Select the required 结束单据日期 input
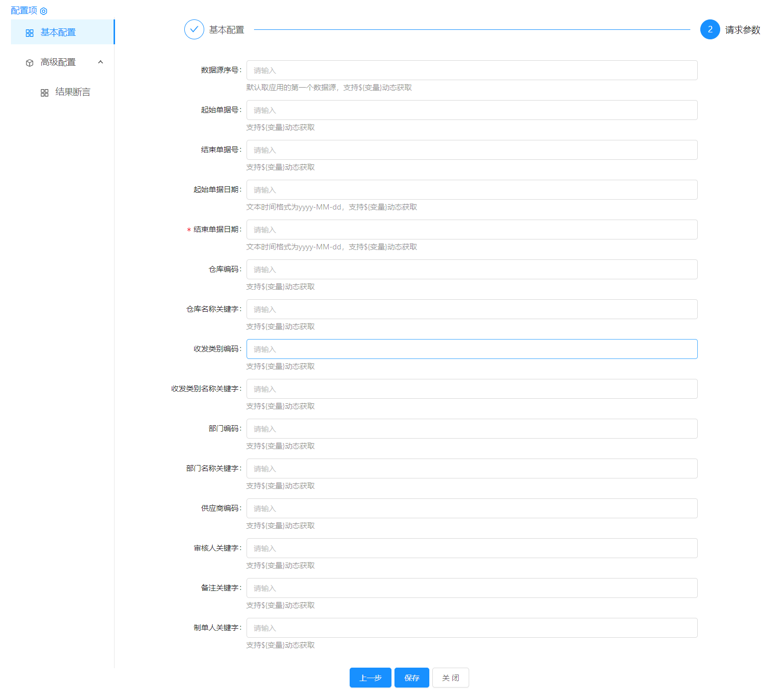 click(471, 230)
